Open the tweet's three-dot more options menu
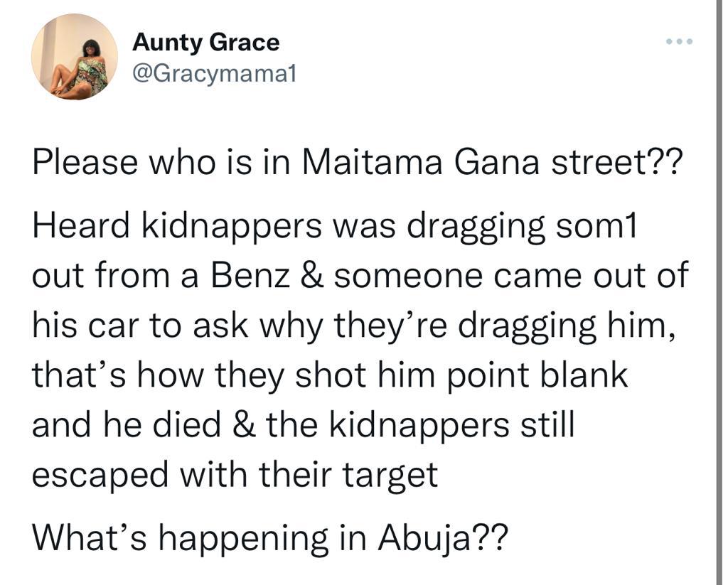Screen dimensions: 728x585 pos(679,41)
